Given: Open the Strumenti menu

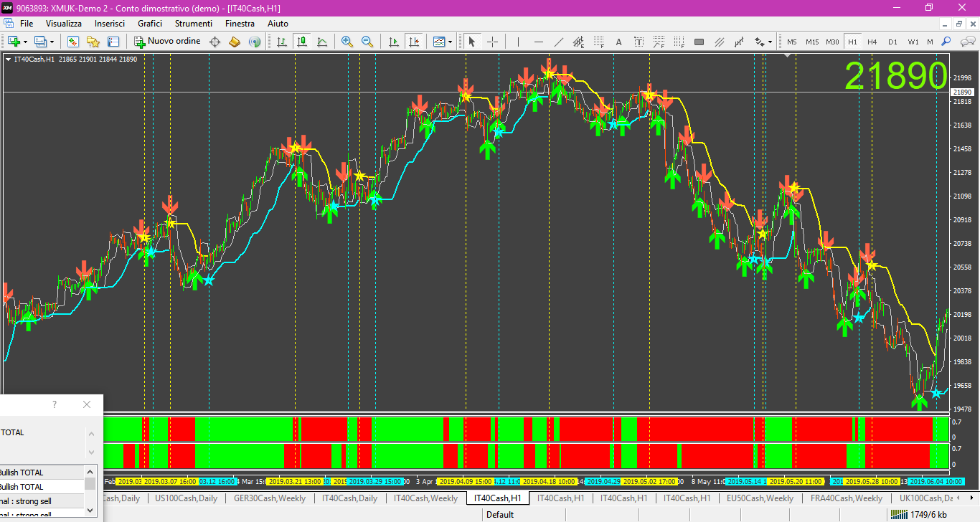Looking at the screenshot, I should [194, 24].
